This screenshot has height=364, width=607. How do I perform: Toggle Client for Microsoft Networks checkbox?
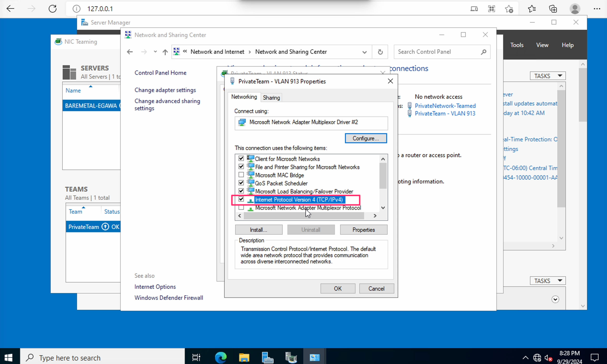point(241,159)
